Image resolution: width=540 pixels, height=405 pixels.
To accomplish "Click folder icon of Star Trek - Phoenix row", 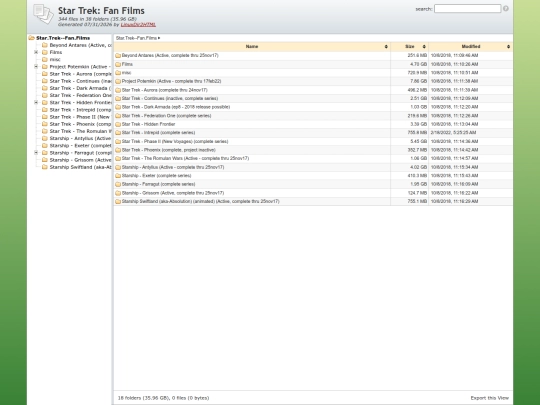I will pyautogui.click(x=118, y=150).
